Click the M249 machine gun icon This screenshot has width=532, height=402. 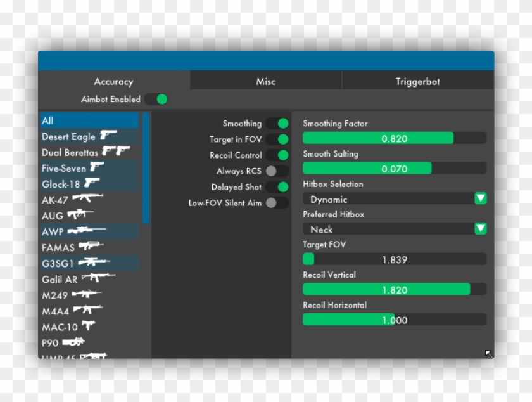pos(87,294)
